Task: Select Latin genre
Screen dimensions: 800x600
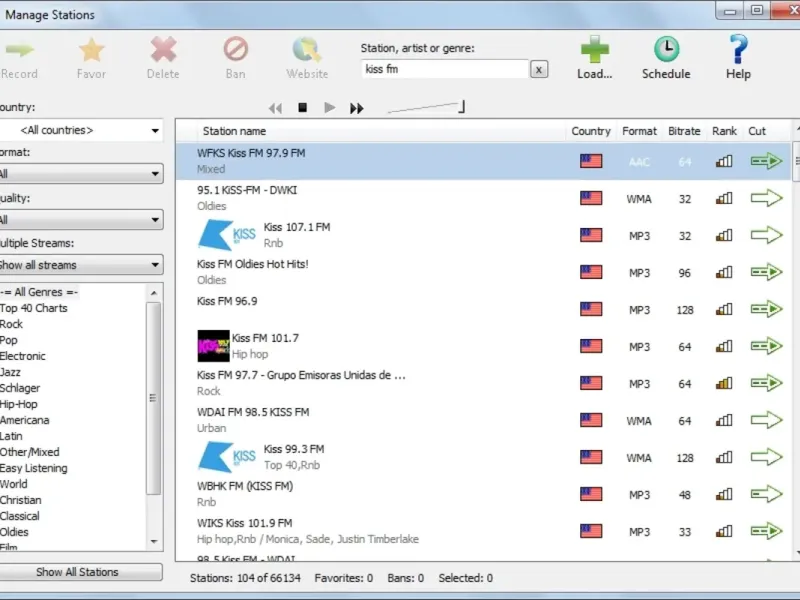Action: (x=11, y=436)
